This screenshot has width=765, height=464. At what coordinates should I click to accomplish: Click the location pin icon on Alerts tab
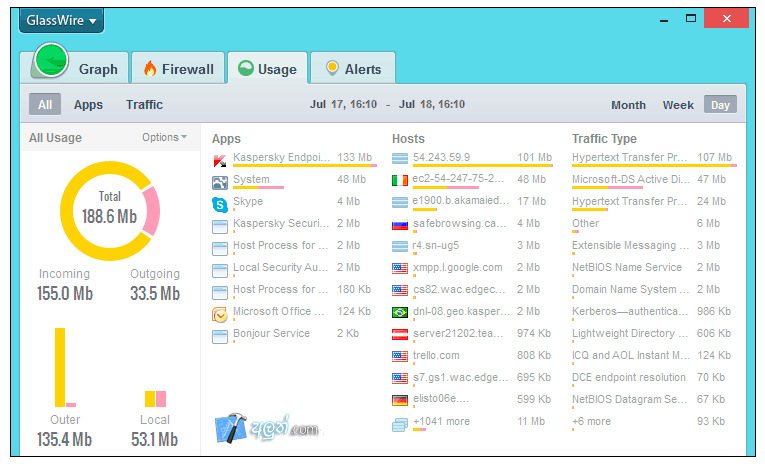pyautogui.click(x=332, y=68)
